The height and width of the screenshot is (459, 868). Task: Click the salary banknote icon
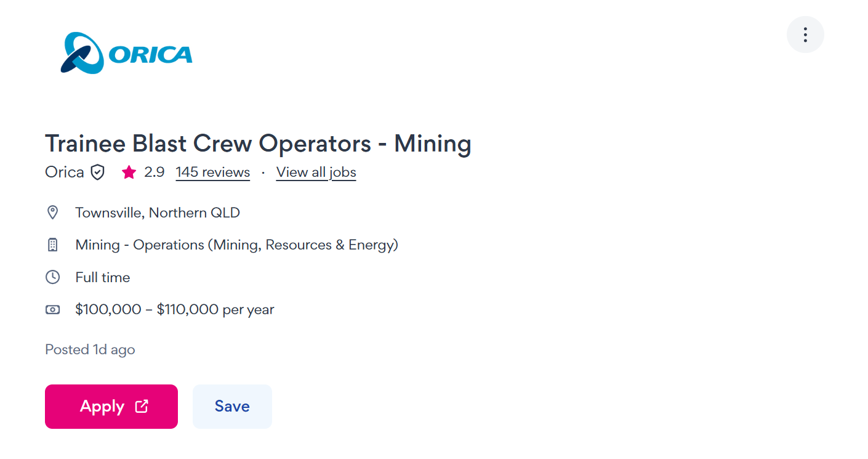pyautogui.click(x=53, y=309)
